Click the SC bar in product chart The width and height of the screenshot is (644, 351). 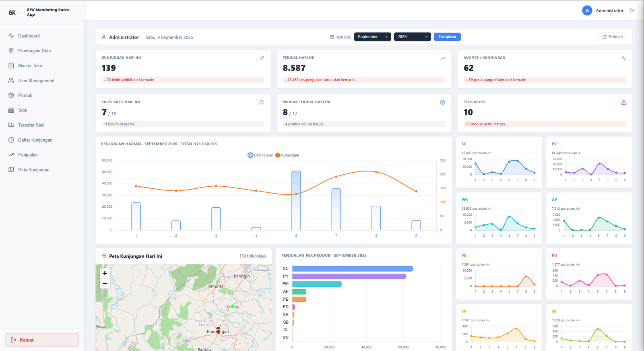click(x=352, y=268)
